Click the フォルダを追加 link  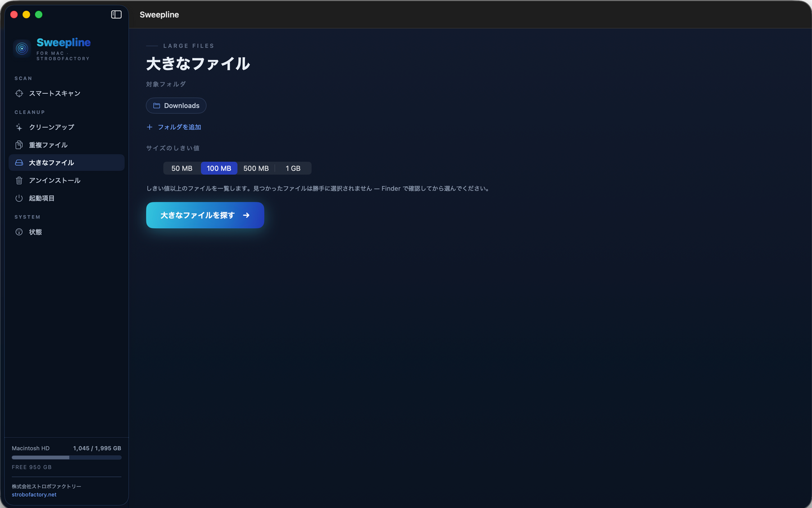click(x=179, y=127)
